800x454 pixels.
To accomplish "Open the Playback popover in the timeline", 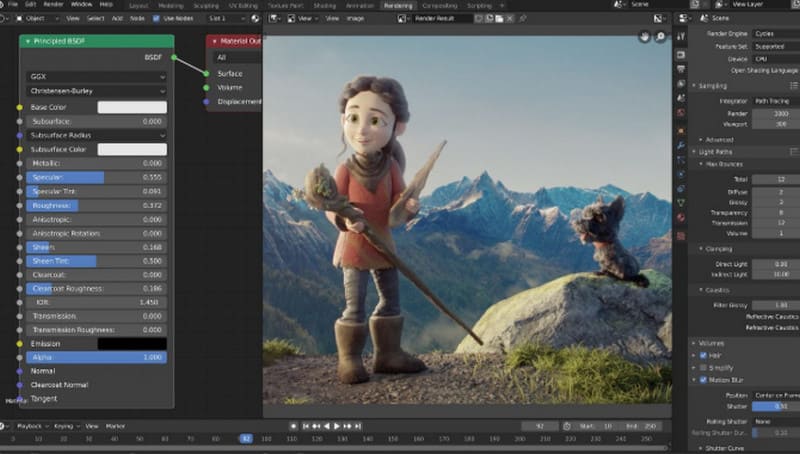I will tap(32, 426).
